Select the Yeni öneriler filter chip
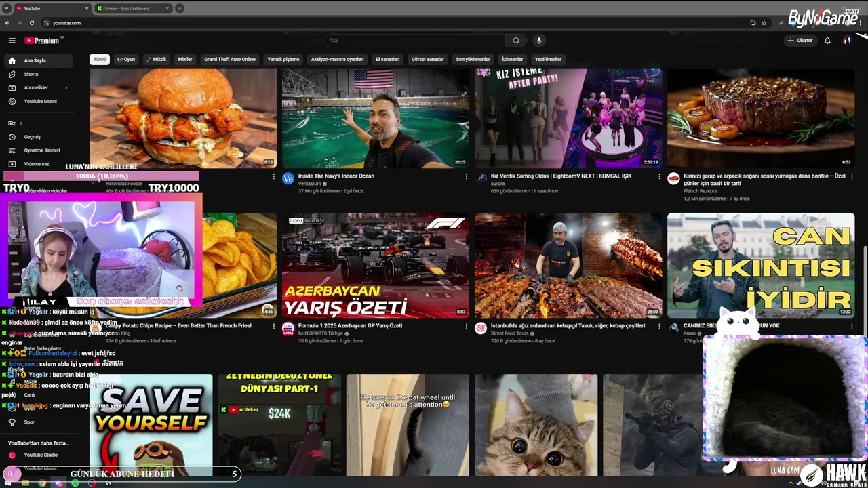 549,59
